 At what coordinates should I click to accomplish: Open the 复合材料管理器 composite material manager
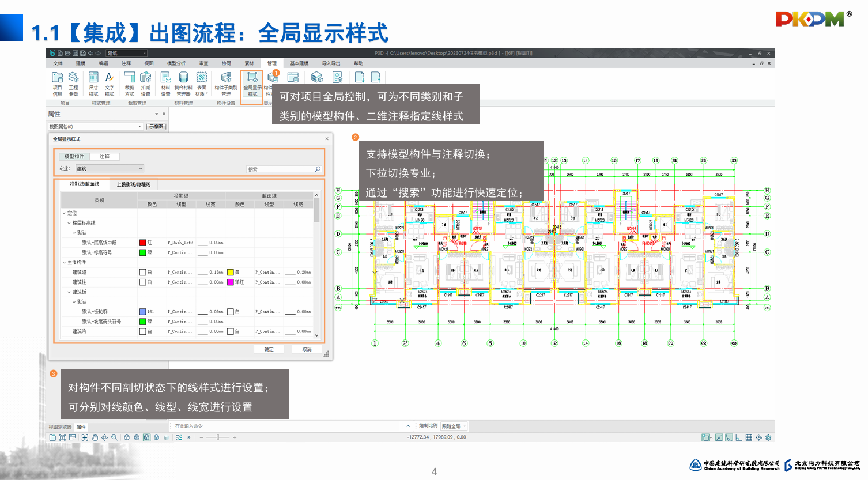(x=183, y=84)
